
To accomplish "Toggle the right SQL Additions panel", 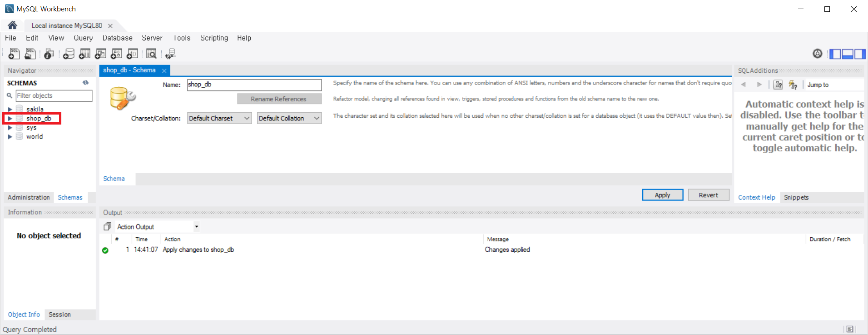I will tap(860, 54).
